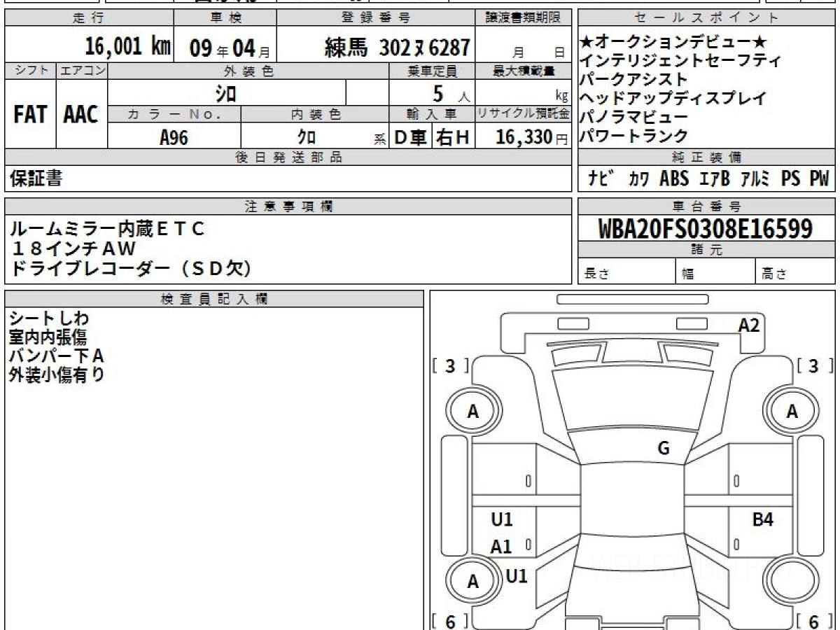This screenshot has width=840, height=630.
Task: Click the 登録番号 header
Action: (x=377, y=18)
